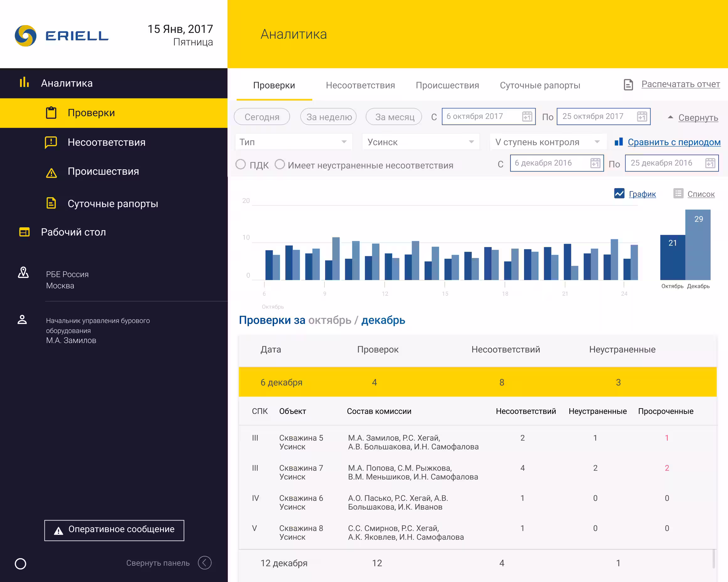Click the ERIELL logo icon
This screenshot has width=728, height=582.
click(x=26, y=36)
